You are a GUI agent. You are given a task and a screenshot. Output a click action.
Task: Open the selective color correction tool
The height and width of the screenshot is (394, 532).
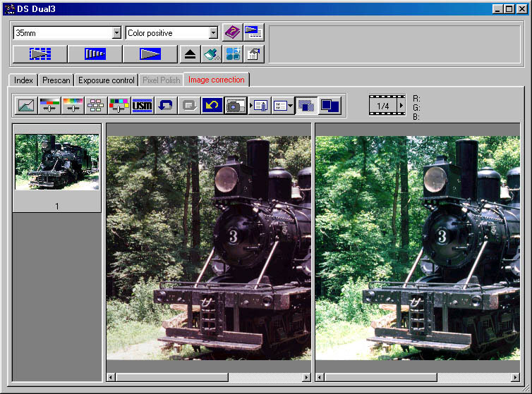point(96,106)
